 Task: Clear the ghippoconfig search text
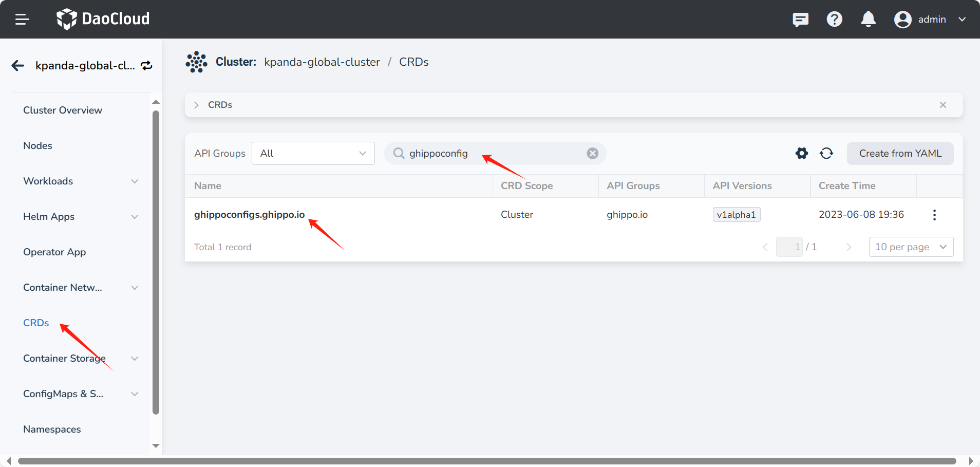click(x=592, y=154)
